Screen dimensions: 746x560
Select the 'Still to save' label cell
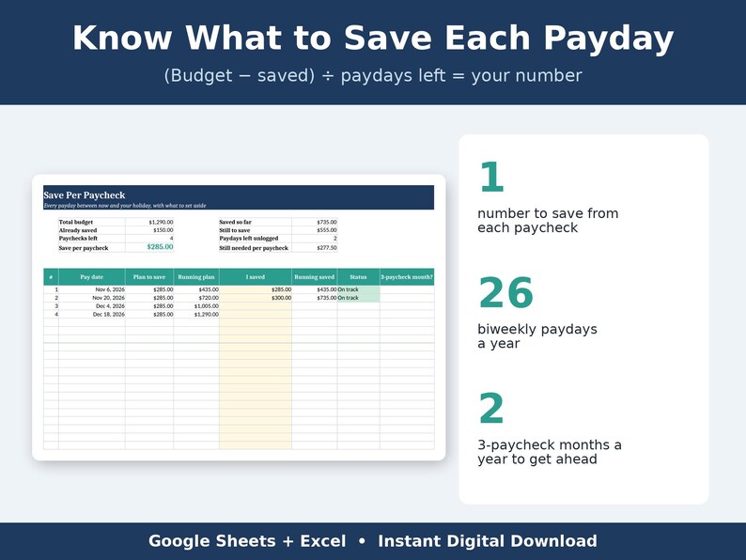click(x=255, y=230)
